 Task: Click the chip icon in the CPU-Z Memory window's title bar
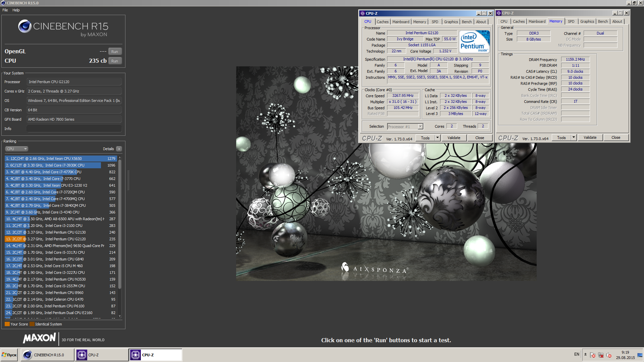499,13
